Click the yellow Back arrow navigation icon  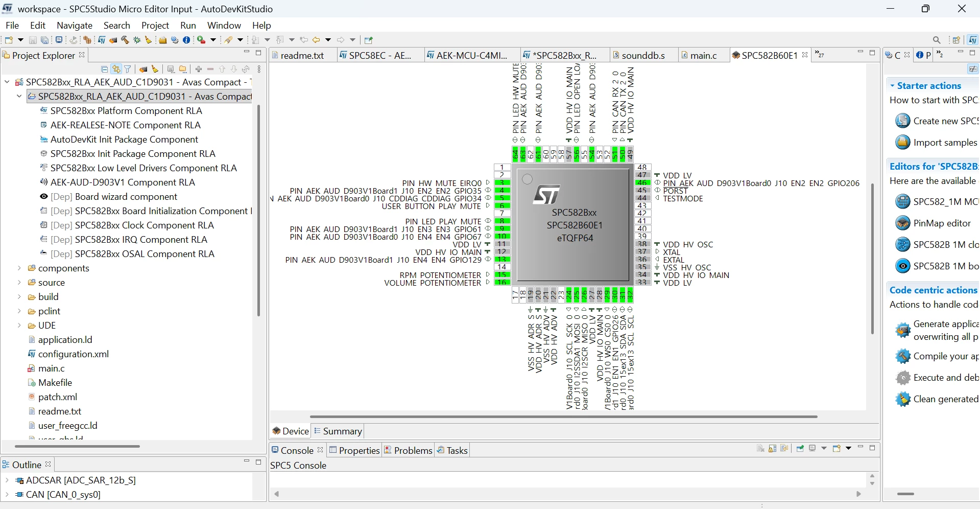[x=316, y=40]
